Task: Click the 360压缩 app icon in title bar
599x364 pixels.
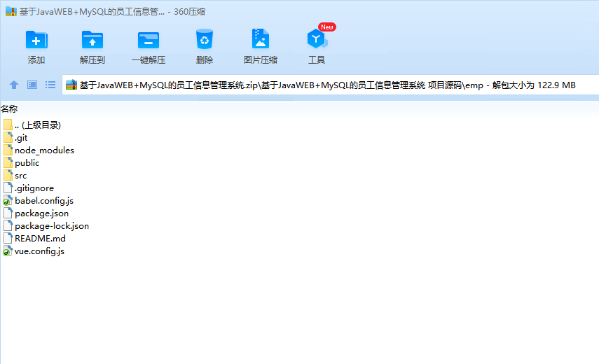Action: click(x=11, y=11)
